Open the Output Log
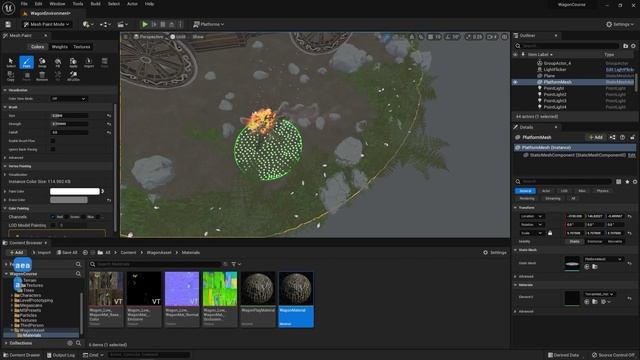This screenshot has width=640, height=360. pos(61,355)
